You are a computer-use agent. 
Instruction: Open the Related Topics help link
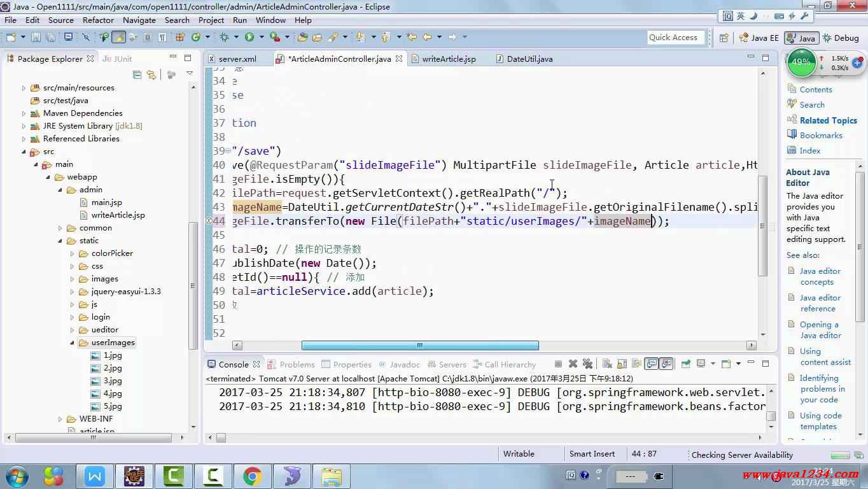pos(828,120)
